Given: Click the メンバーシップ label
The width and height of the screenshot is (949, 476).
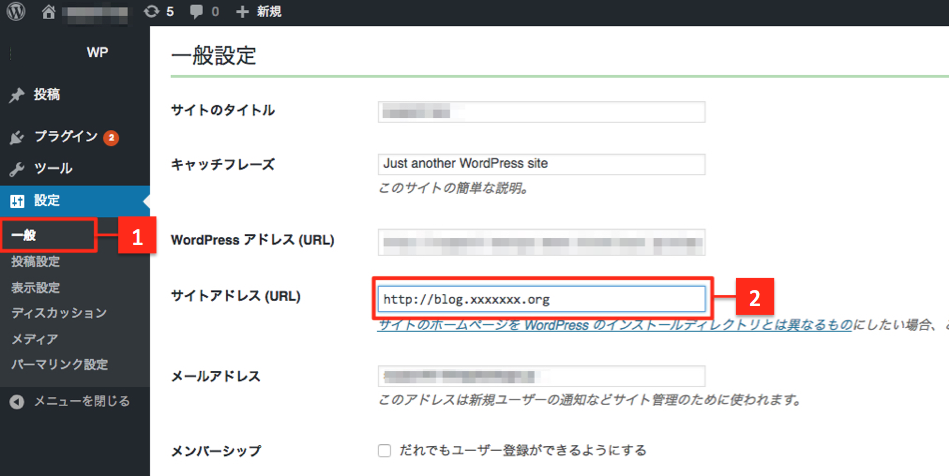Looking at the screenshot, I should coord(215,451).
